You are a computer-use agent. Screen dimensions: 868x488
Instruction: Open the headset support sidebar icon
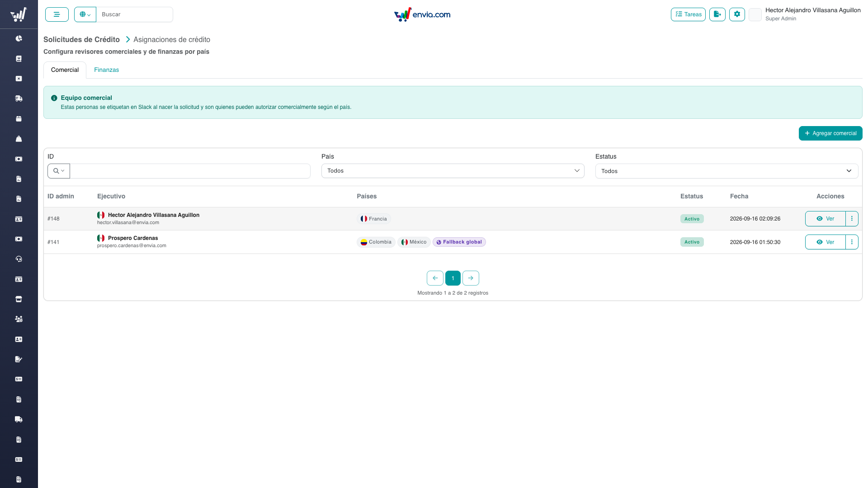tap(19, 259)
